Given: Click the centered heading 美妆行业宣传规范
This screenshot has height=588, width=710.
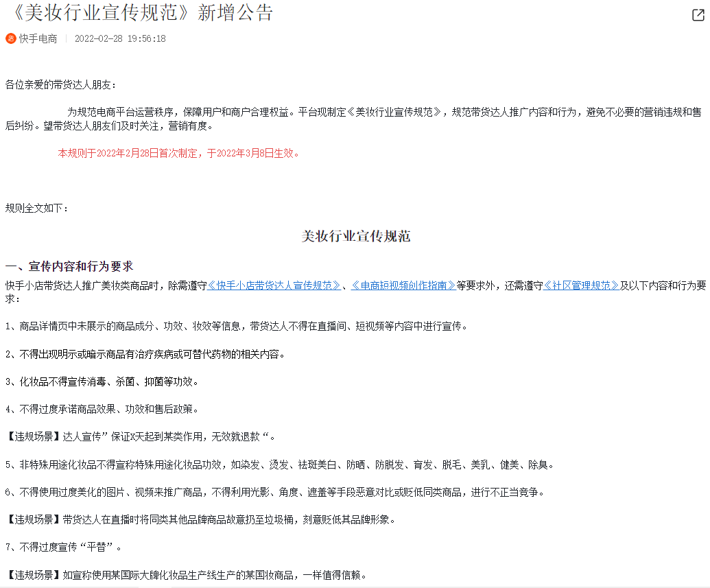Looking at the screenshot, I should coord(356,236).
